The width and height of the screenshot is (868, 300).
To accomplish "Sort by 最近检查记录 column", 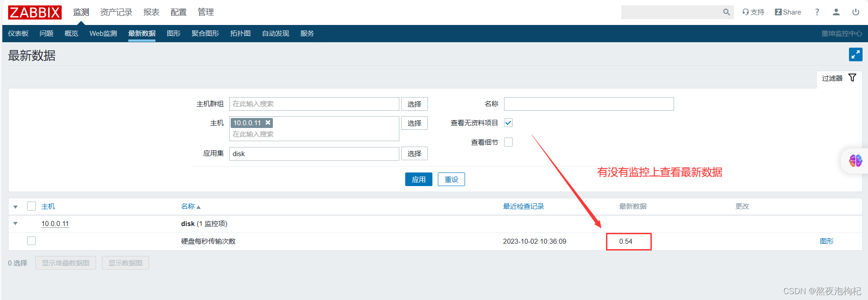I will [524, 207].
